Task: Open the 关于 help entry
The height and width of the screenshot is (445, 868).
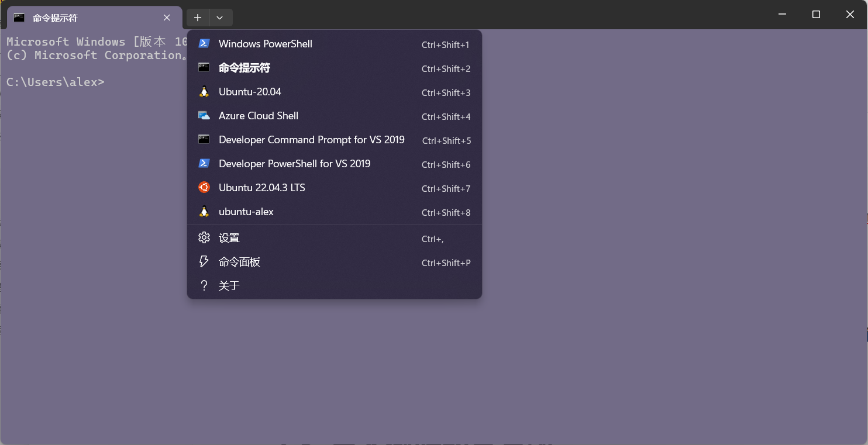Action: point(229,285)
